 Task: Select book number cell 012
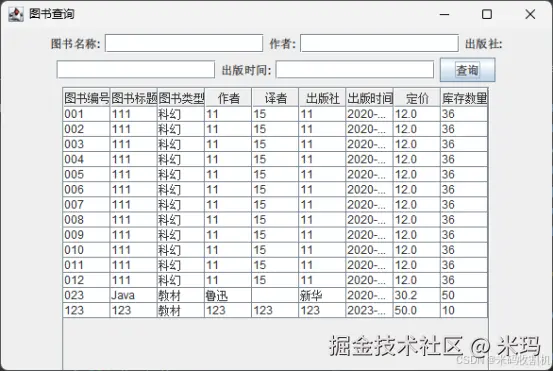(x=87, y=280)
